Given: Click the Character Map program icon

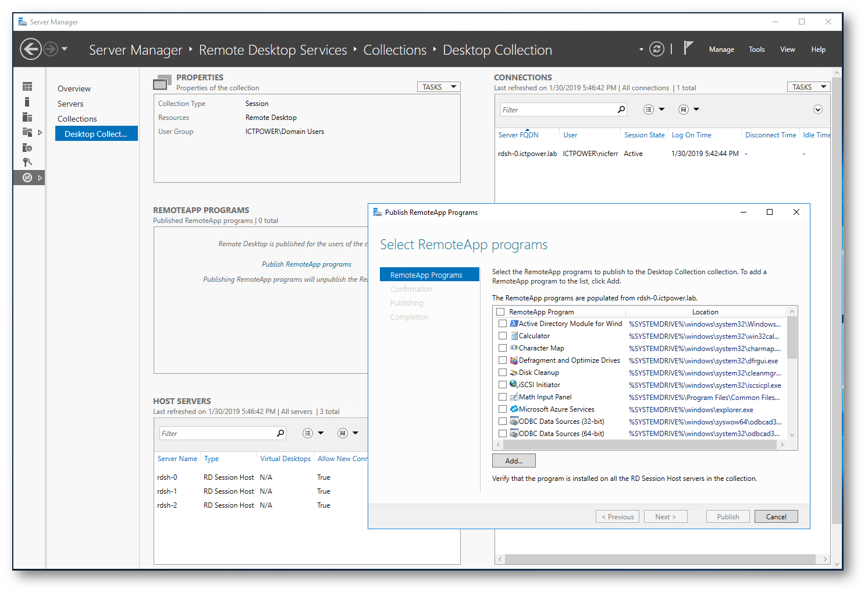Looking at the screenshot, I should pyautogui.click(x=514, y=348).
